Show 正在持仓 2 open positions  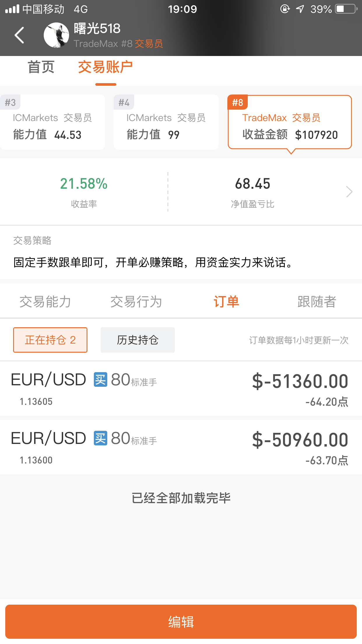tap(50, 340)
